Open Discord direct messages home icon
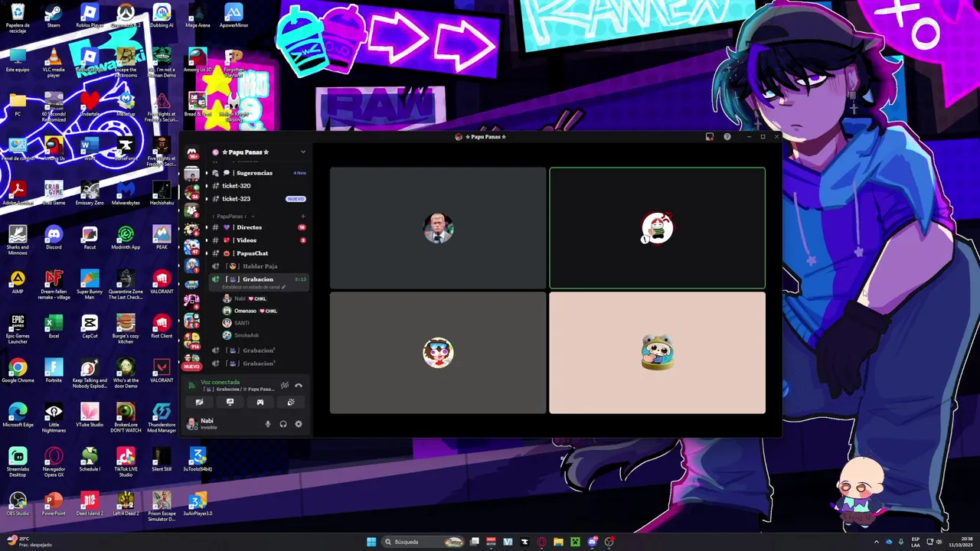This screenshot has height=551, width=980. 192,154
